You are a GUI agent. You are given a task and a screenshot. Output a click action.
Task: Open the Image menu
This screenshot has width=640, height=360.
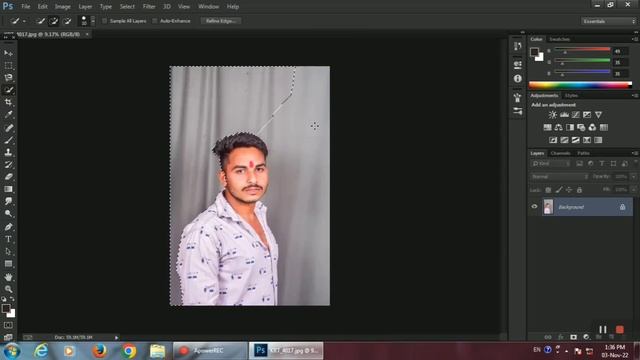point(62,7)
